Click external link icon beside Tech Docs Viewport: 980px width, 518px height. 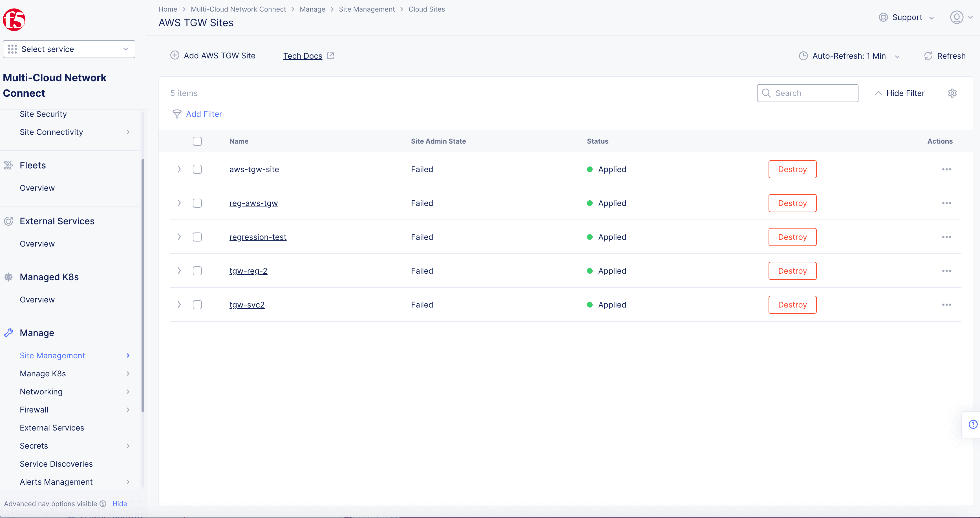(330, 56)
